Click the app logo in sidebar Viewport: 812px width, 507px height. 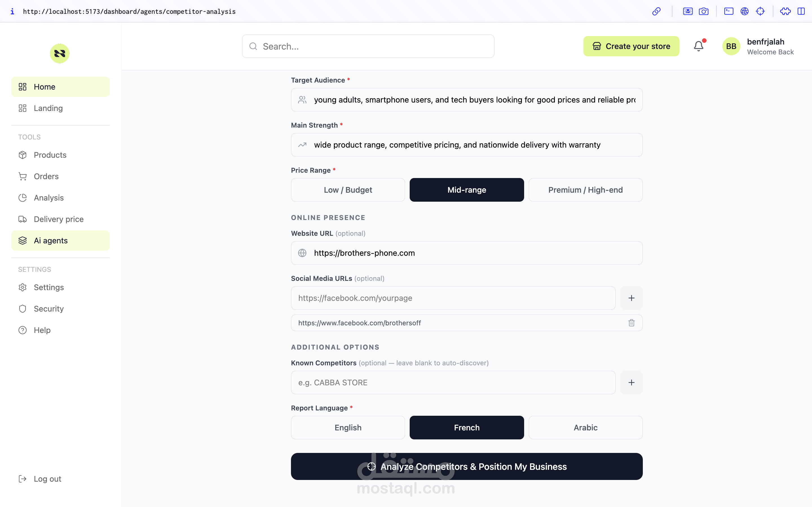click(60, 53)
